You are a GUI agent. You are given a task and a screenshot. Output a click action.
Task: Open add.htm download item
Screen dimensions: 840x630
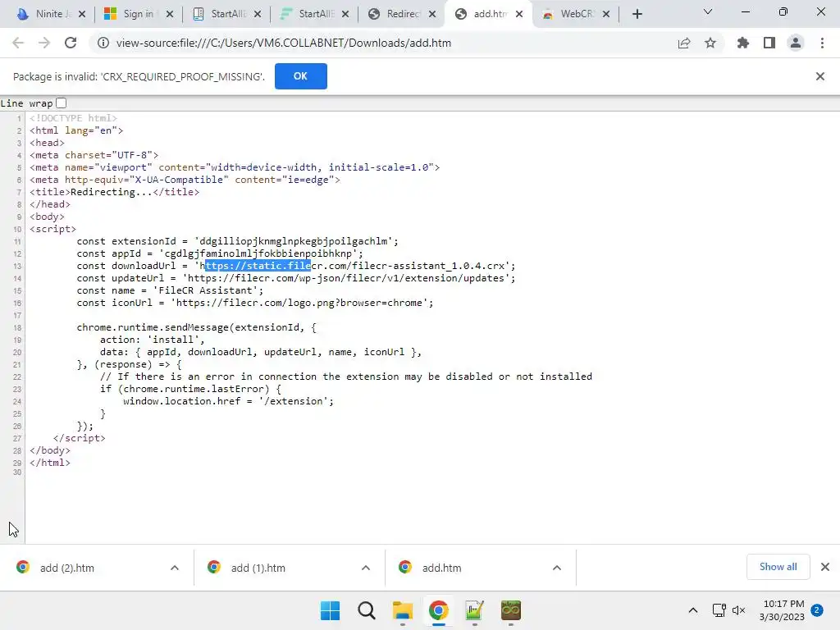point(441,568)
